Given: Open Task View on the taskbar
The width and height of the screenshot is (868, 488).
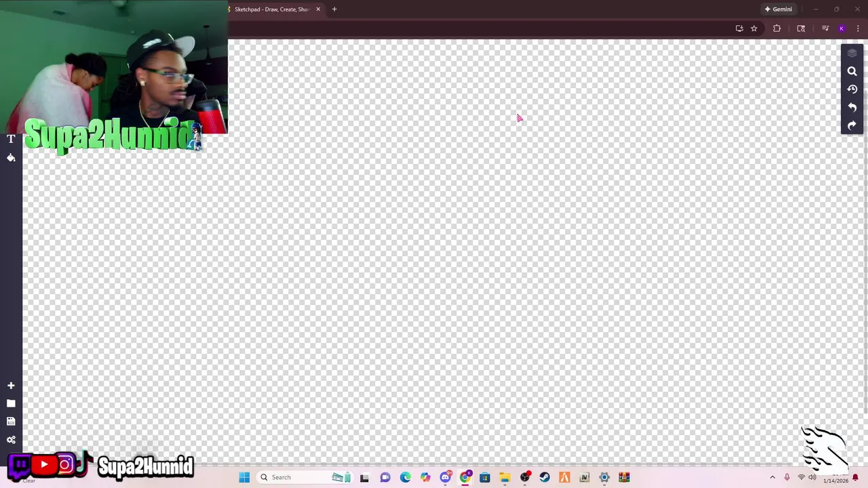Looking at the screenshot, I should (x=364, y=477).
